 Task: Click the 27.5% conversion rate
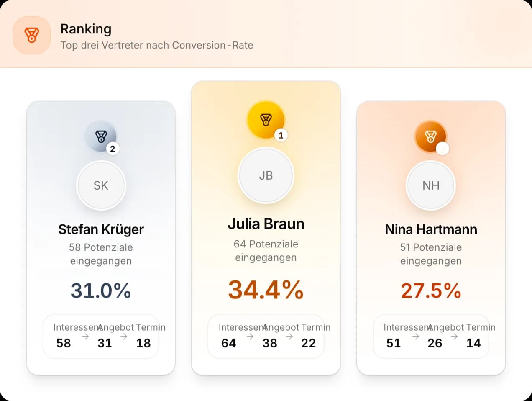431,290
